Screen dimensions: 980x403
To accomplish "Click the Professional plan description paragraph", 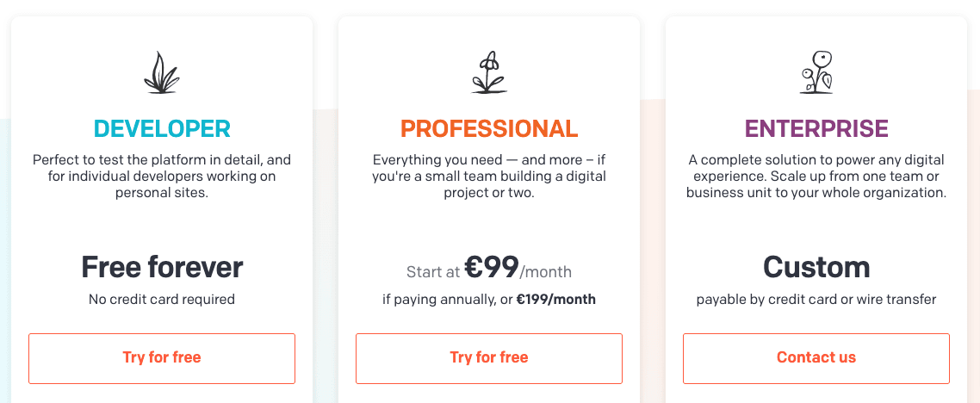I will pyautogui.click(x=489, y=177).
